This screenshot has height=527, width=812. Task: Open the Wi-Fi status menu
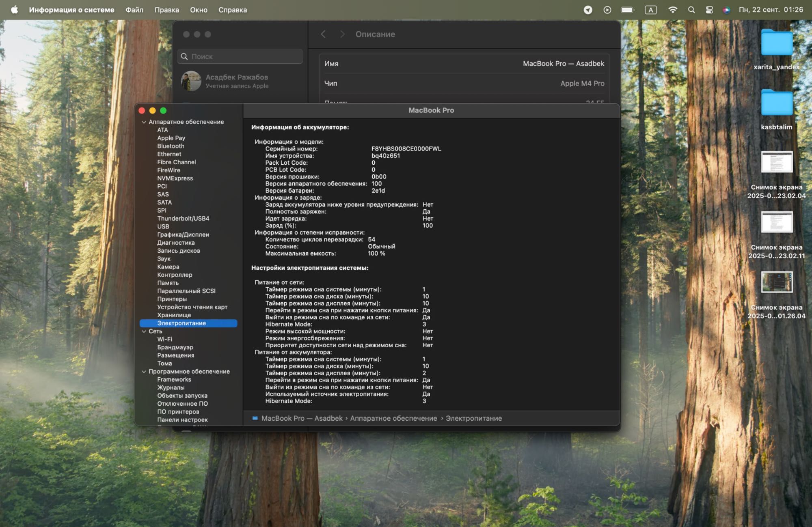pyautogui.click(x=673, y=10)
